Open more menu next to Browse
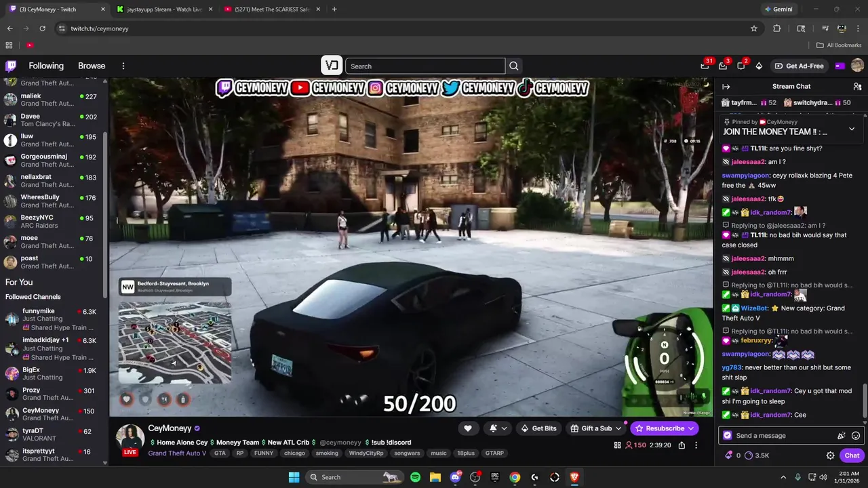This screenshot has height=488, width=868. pos(123,66)
